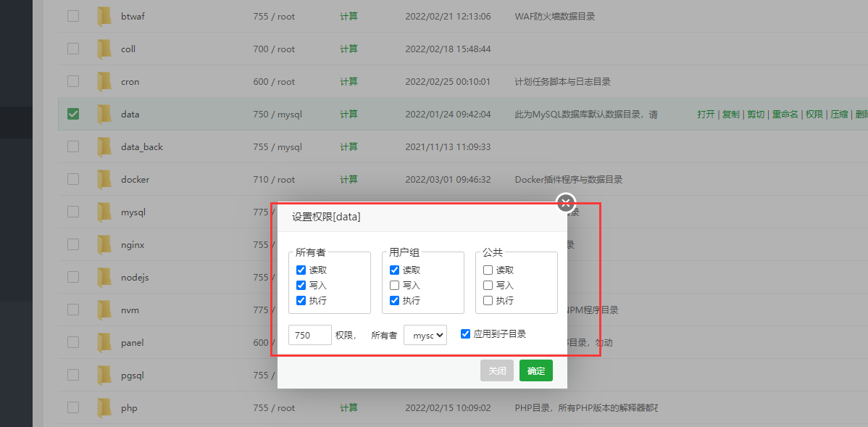Image resolution: width=868 pixels, height=427 pixels.
Task: Deselect the data row checkbox
Action: [x=72, y=114]
